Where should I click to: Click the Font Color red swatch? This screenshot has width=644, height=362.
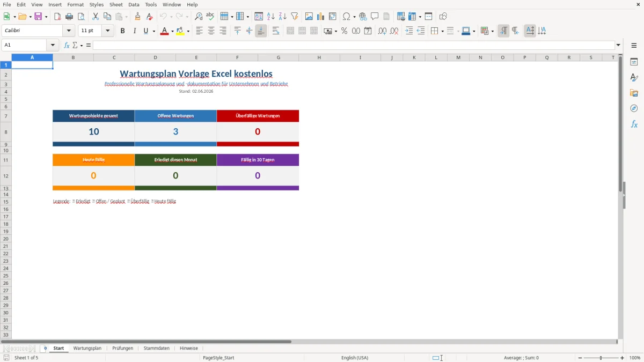tap(164, 31)
